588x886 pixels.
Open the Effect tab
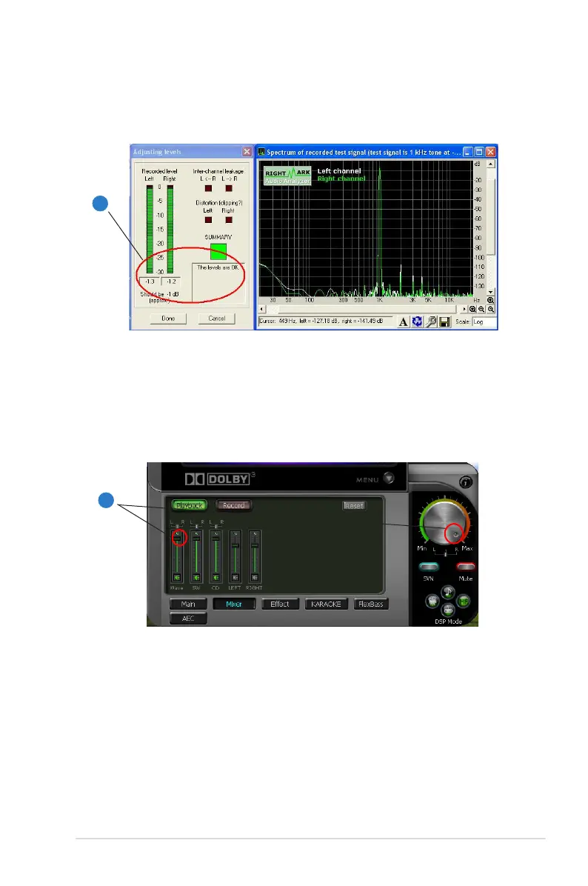(280, 604)
